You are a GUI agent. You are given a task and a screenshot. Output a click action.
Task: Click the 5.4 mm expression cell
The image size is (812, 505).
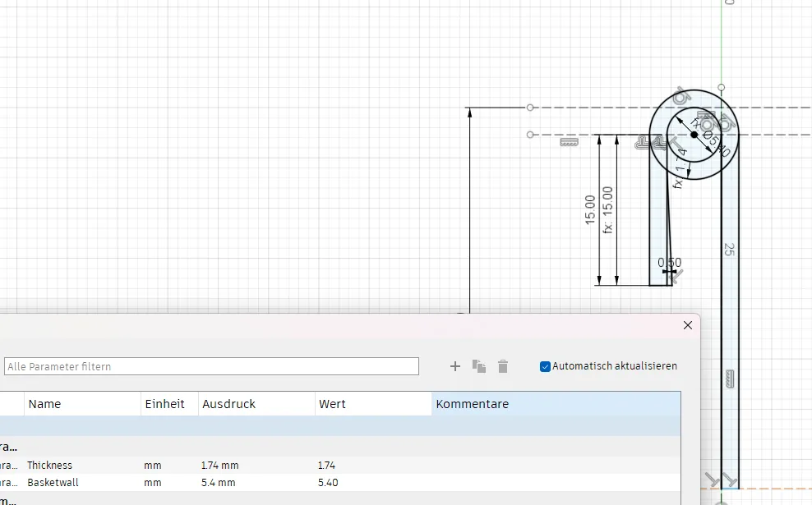[x=219, y=483]
